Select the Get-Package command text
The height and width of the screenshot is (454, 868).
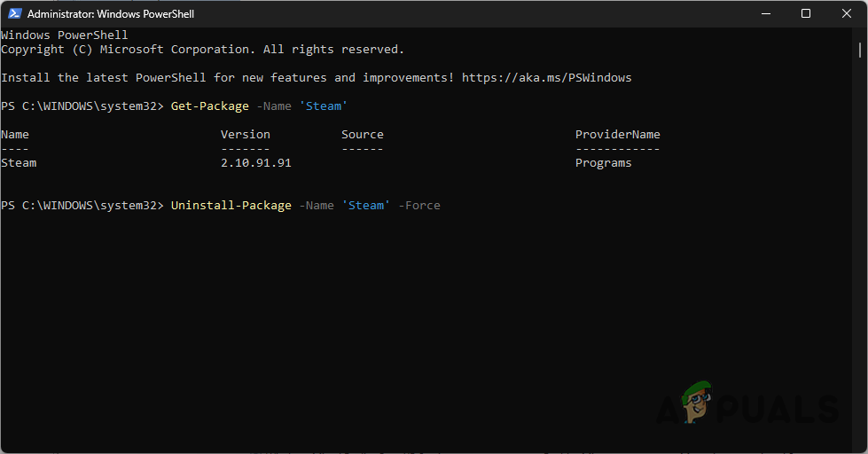210,106
